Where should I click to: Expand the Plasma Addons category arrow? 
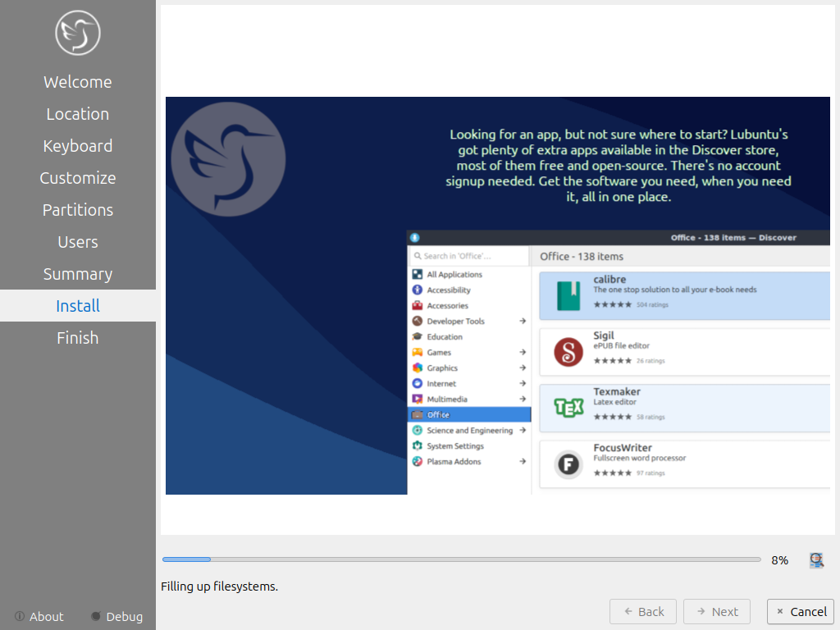coord(523,462)
